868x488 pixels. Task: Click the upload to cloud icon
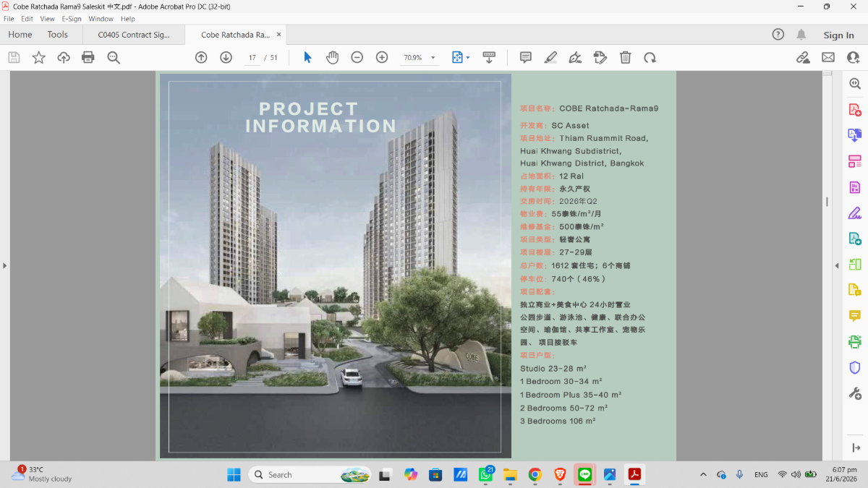click(64, 58)
